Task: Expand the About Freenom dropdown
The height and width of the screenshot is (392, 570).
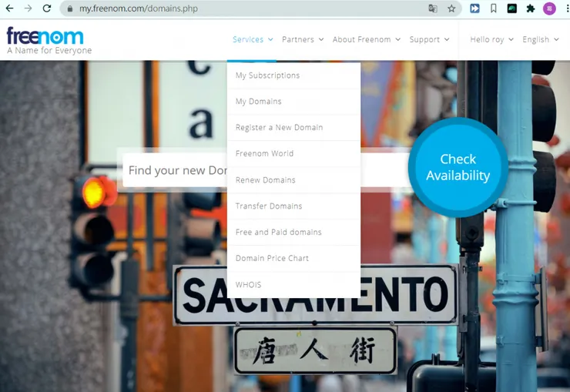Action: [367, 39]
